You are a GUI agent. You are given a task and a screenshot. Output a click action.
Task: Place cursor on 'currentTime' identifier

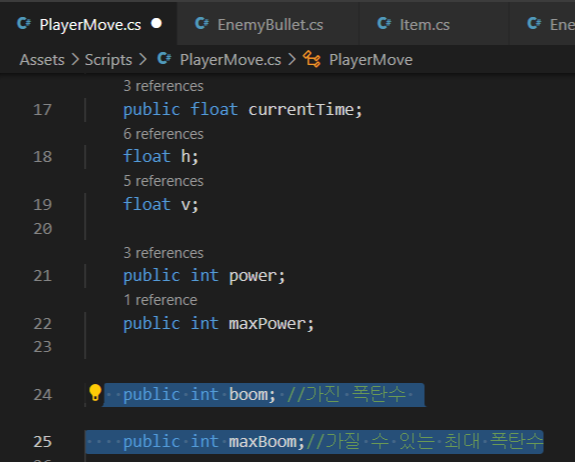(x=301, y=110)
